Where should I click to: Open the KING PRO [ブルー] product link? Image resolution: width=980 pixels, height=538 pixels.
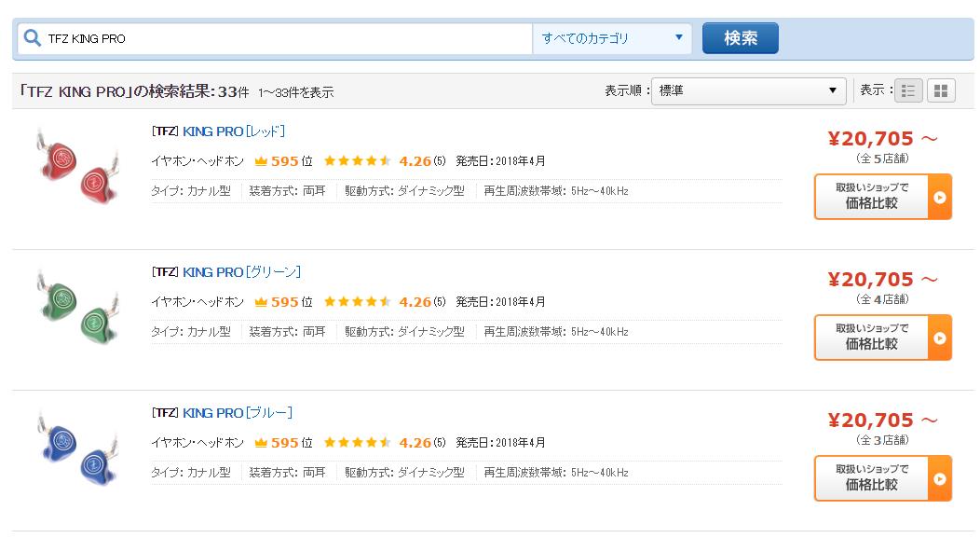coord(238,413)
